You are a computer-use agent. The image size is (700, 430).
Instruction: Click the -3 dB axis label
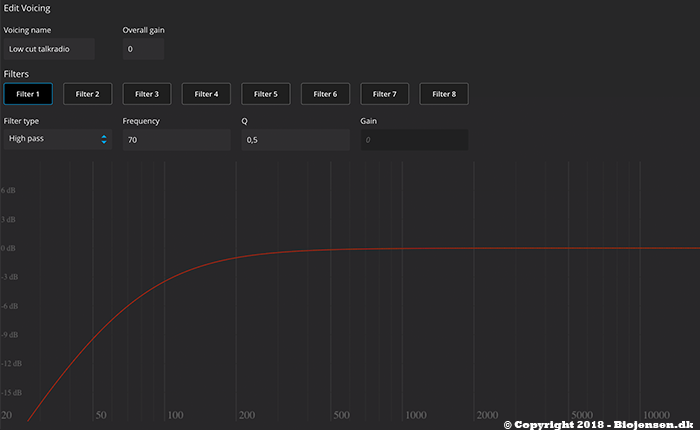coord(9,277)
